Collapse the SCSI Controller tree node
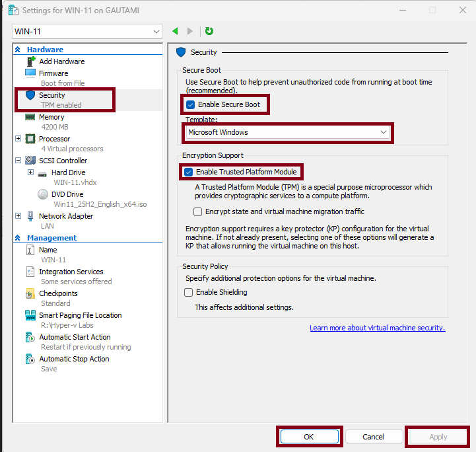Viewport: 476px width, 452px height. (18, 161)
